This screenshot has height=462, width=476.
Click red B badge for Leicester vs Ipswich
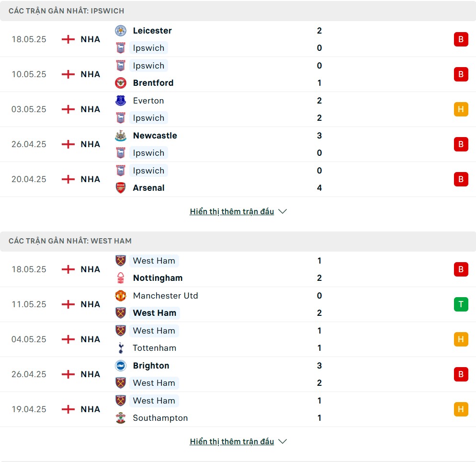point(461,39)
